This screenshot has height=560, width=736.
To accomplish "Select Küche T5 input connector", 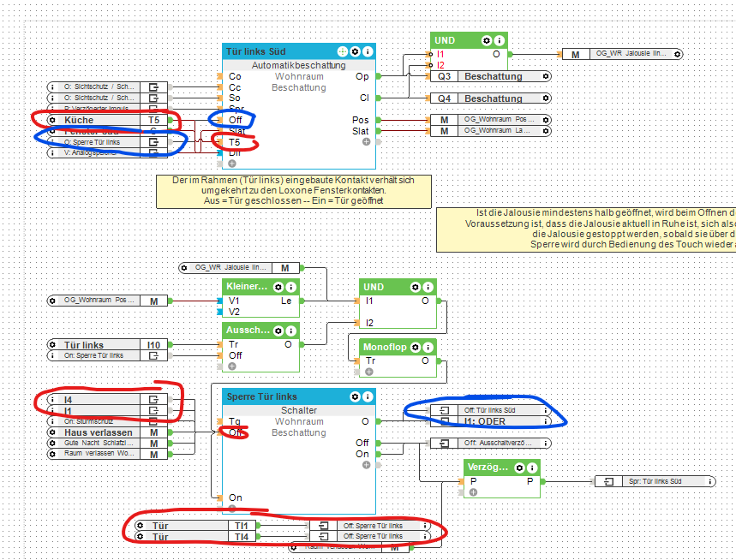I will click(x=107, y=120).
